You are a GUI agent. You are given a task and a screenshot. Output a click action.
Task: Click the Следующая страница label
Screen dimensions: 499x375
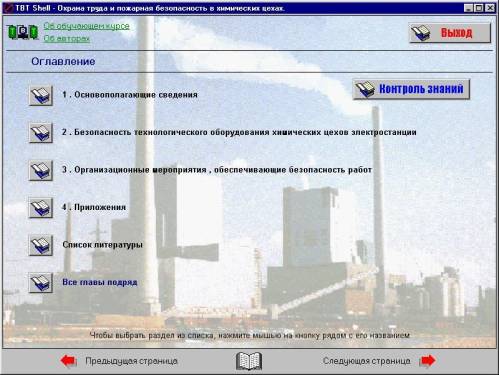367,361
